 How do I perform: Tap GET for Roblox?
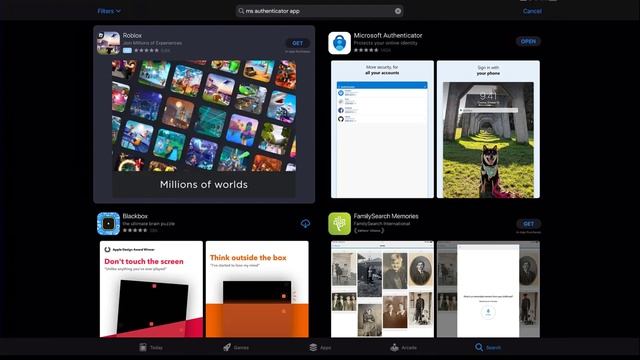(298, 43)
